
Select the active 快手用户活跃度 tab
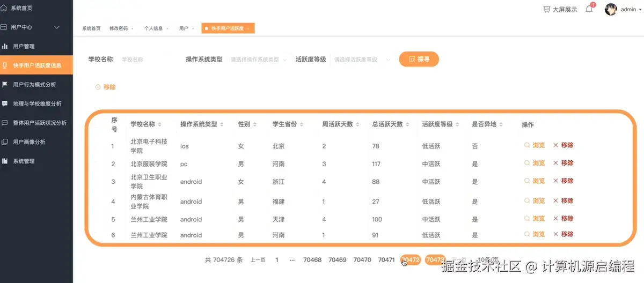[228, 28]
